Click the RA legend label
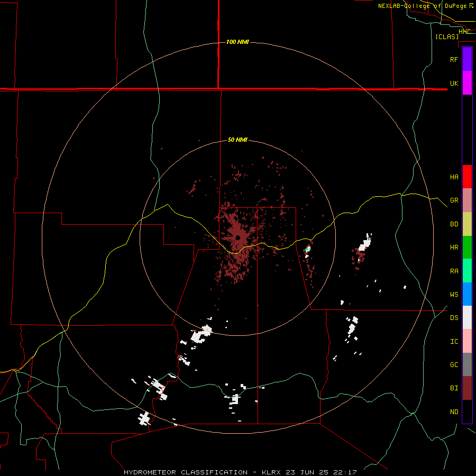Screen dimensions: 476x476 click(454, 271)
